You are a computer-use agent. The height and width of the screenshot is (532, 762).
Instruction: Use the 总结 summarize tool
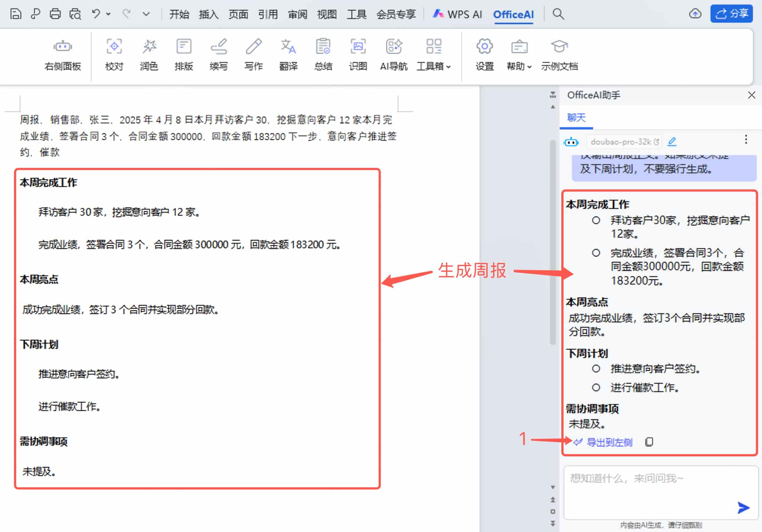pyautogui.click(x=323, y=54)
